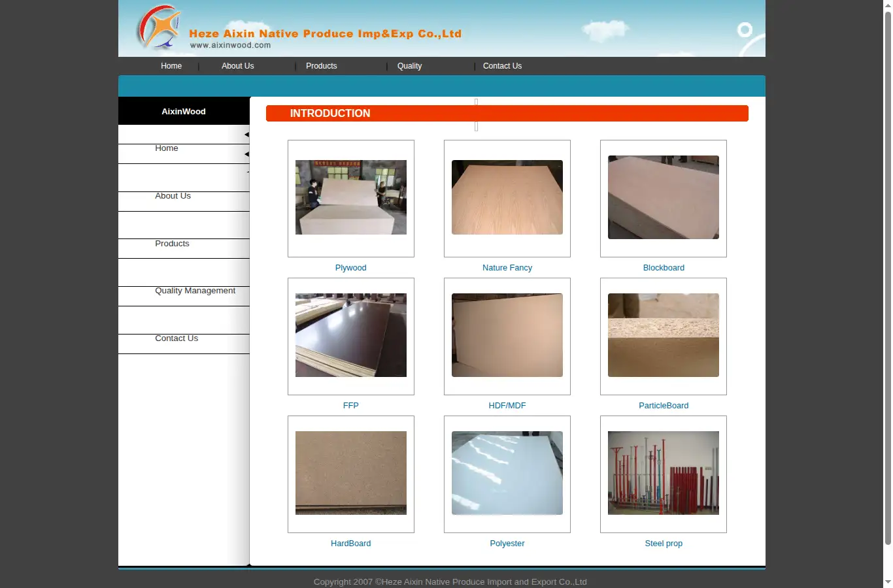Viewport: 893px width, 588px height.
Task: Open the Steel prop product thumbnail
Action: point(664,474)
